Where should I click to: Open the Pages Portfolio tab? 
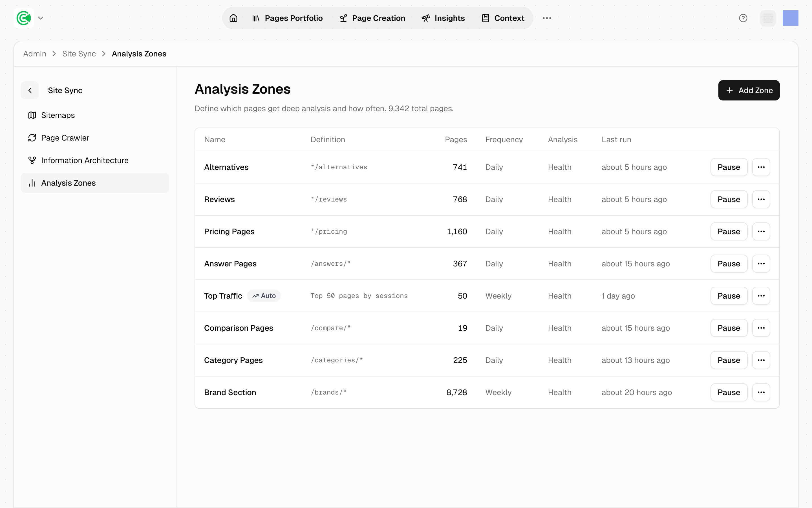(x=287, y=18)
